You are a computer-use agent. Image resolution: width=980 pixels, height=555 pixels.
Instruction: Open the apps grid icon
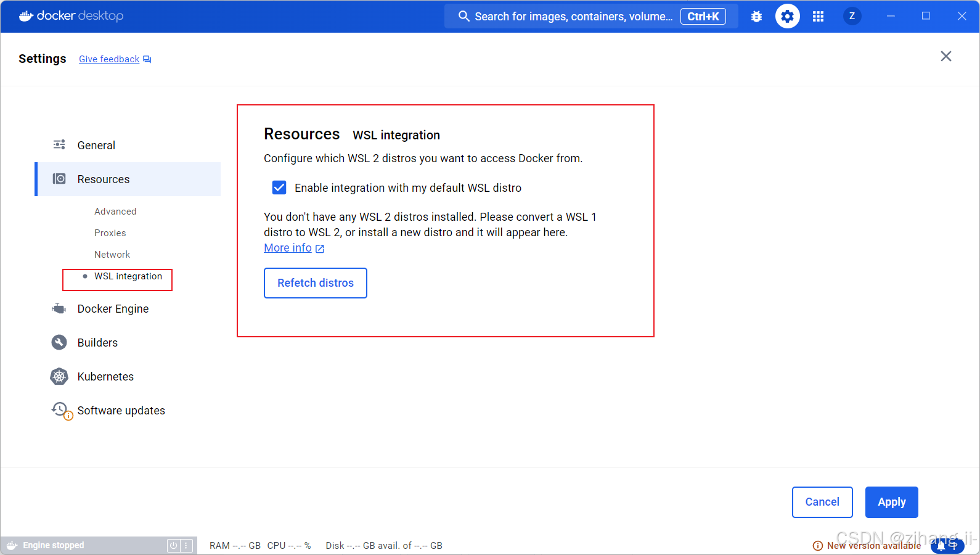(x=818, y=17)
